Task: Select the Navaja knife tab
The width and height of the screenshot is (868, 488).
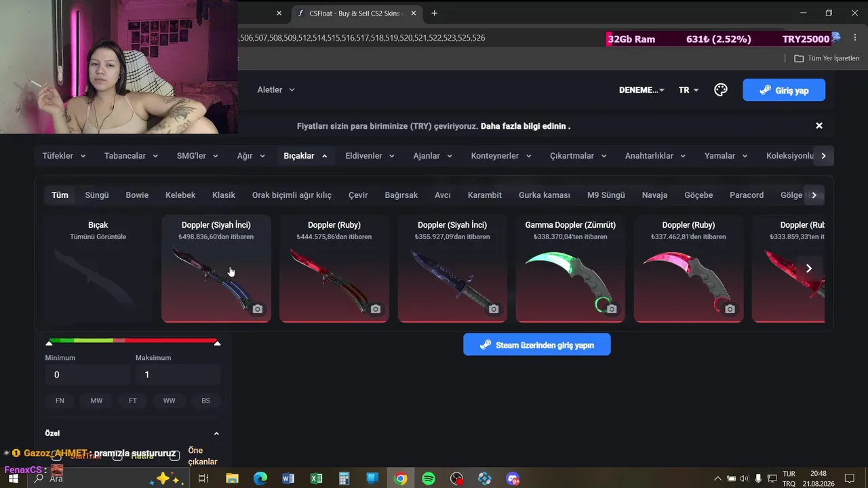Action: 655,195
